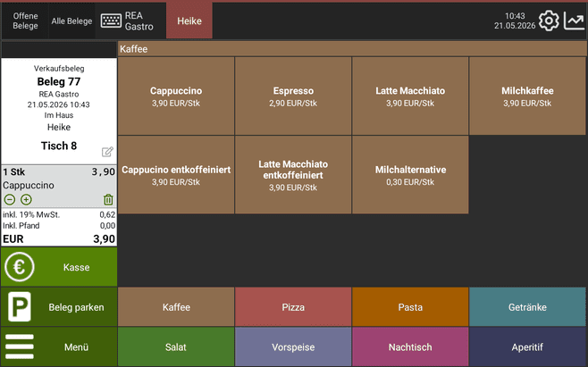Decrease Cappuccino quantity with minus icon
588x367 pixels.
[10, 199]
